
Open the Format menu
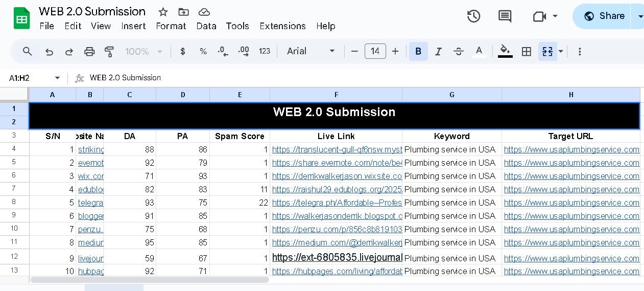[171, 26]
